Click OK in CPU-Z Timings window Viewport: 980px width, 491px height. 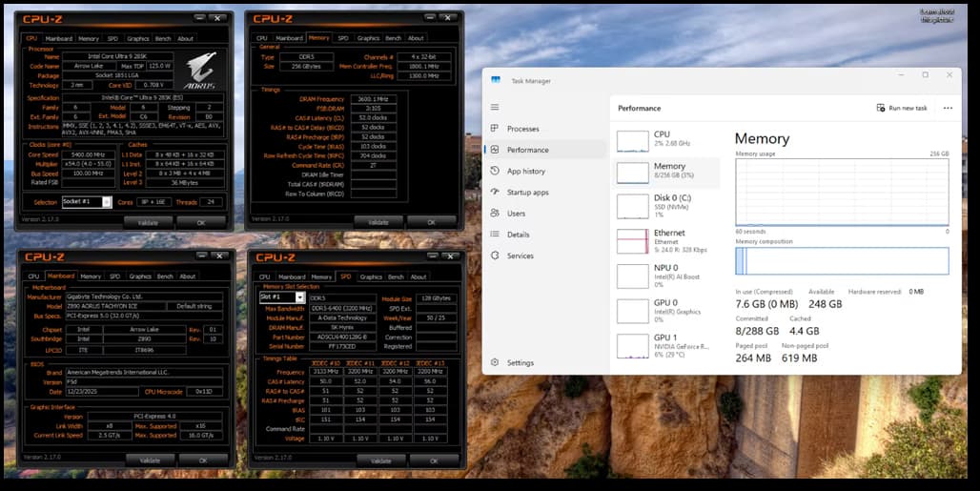[x=431, y=222]
